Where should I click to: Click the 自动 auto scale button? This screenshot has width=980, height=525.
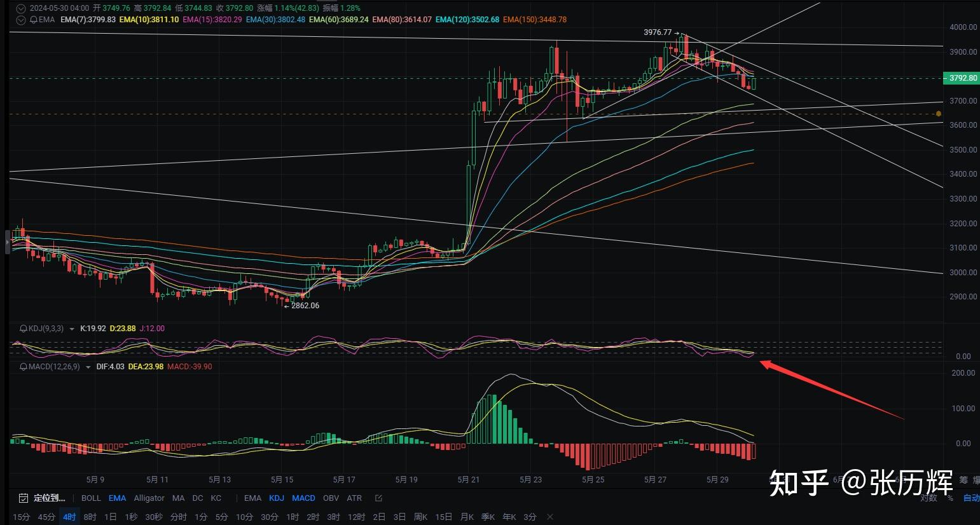pos(971,498)
